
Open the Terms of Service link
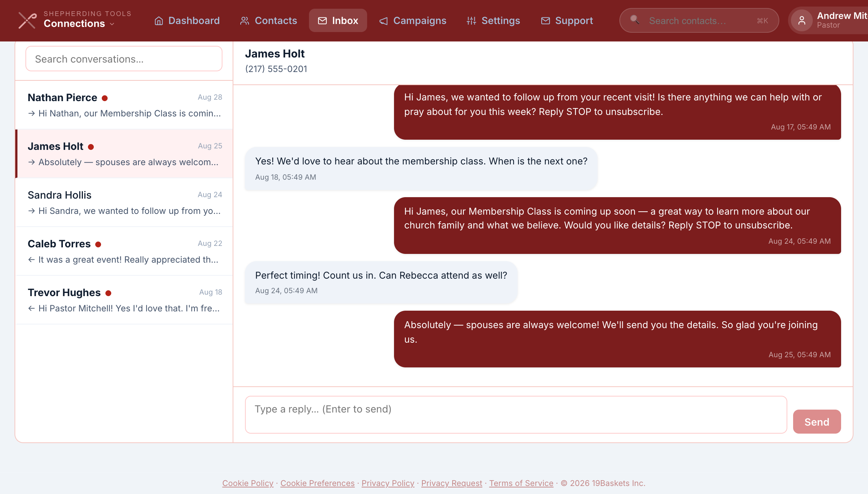click(521, 483)
